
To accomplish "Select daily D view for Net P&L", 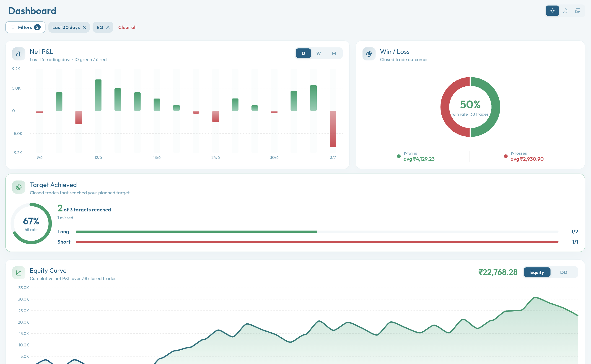I will click(x=303, y=53).
